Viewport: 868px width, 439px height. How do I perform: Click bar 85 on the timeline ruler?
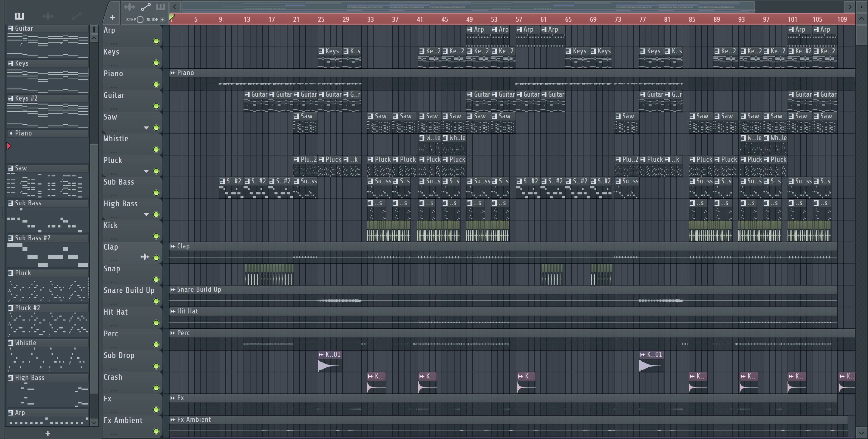click(x=692, y=19)
